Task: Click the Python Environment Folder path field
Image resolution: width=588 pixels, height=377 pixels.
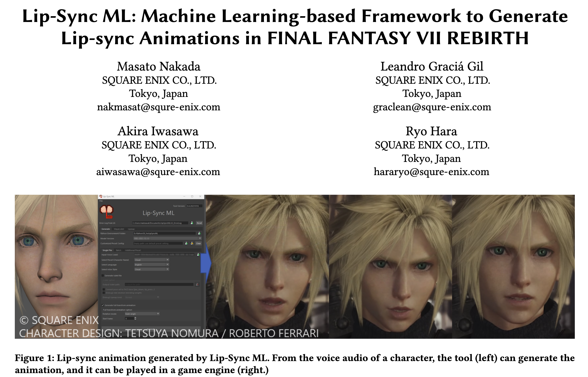Action: pyautogui.click(x=164, y=233)
